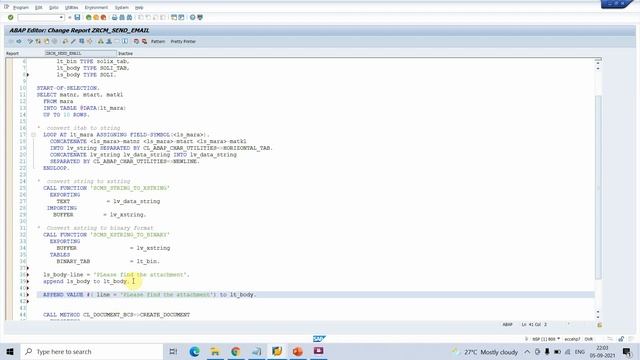Collapse the command field with the small arrow
The image size is (640, 360).
pos(69,18)
